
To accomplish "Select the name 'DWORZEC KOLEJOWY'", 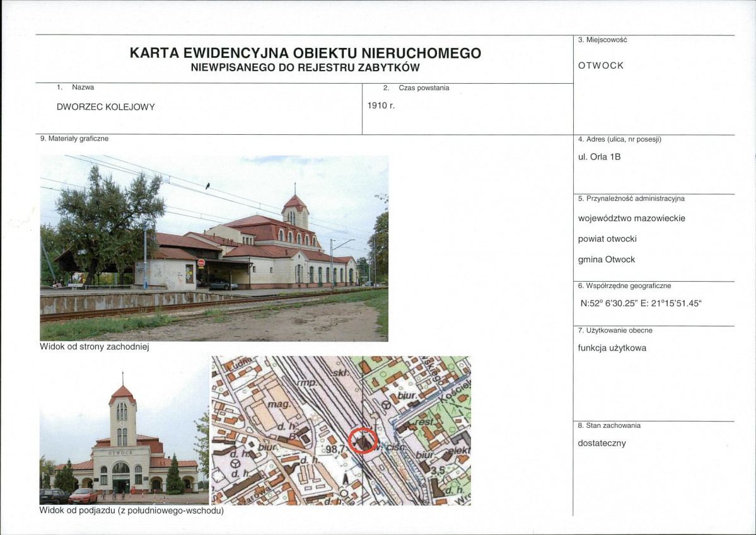I will pyautogui.click(x=105, y=107).
